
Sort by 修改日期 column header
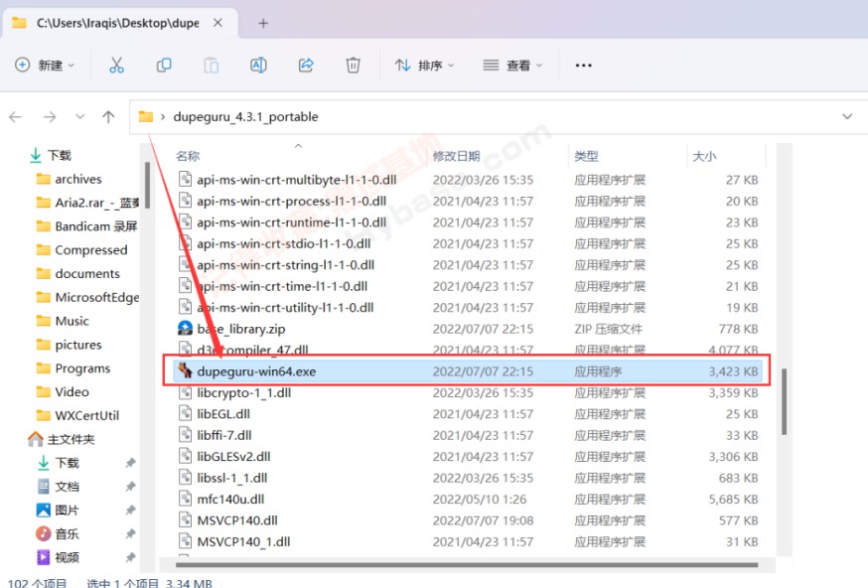[x=456, y=156]
